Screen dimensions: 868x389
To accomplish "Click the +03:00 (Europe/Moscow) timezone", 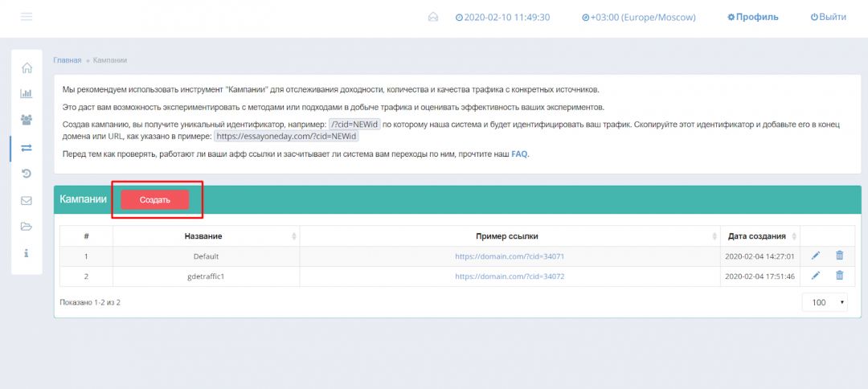I will tap(638, 17).
